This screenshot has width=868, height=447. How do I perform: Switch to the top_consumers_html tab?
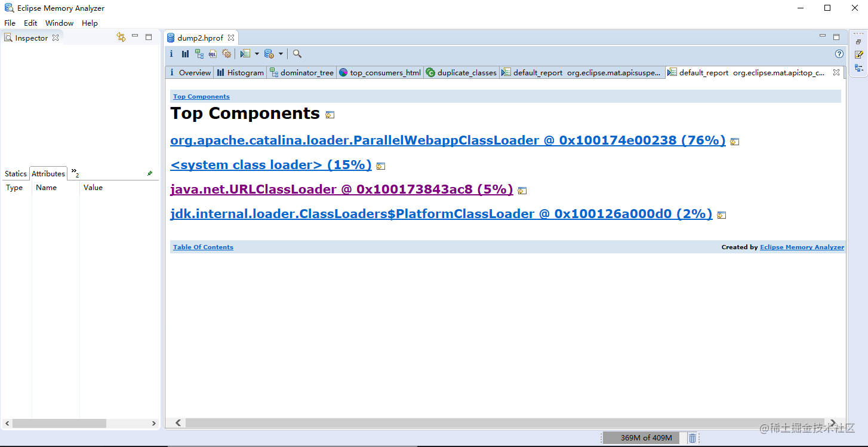380,72
